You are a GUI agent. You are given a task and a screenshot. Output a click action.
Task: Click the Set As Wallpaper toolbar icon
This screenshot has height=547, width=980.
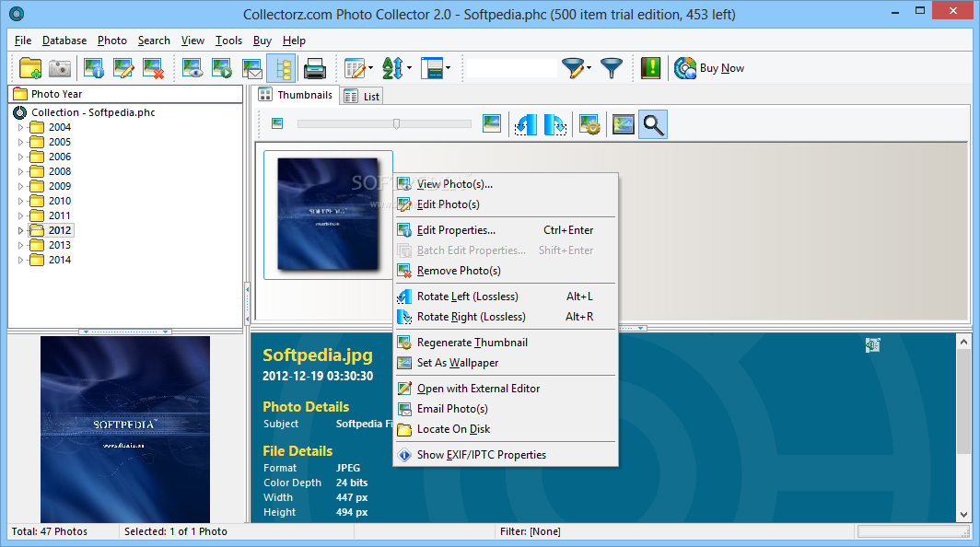[624, 124]
